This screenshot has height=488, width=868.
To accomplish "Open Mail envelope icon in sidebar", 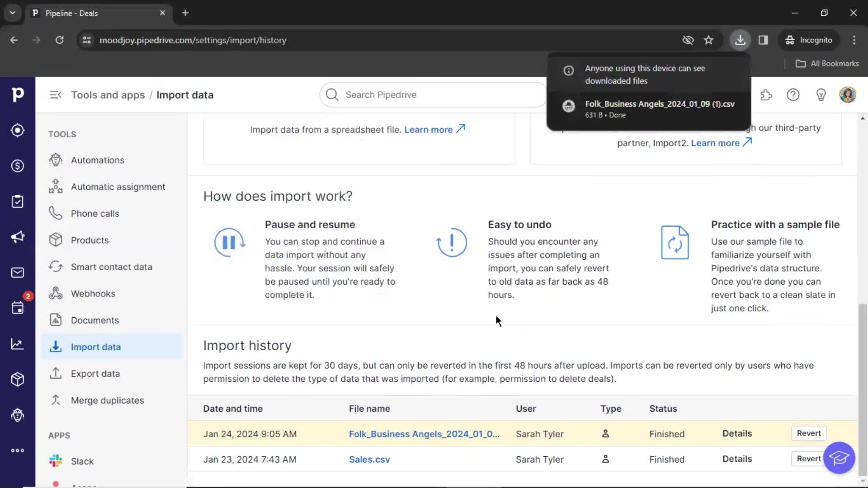I will point(18,272).
